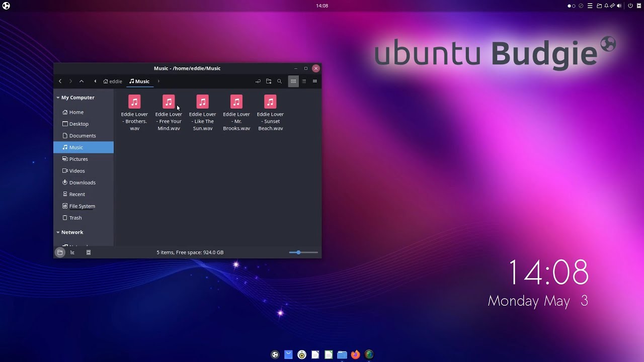Select Music in the sidebar
The height and width of the screenshot is (362, 644).
coord(84,147)
